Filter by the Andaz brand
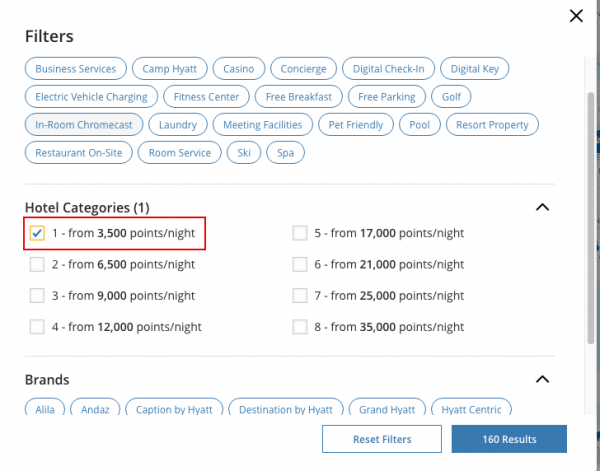 click(x=98, y=409)
